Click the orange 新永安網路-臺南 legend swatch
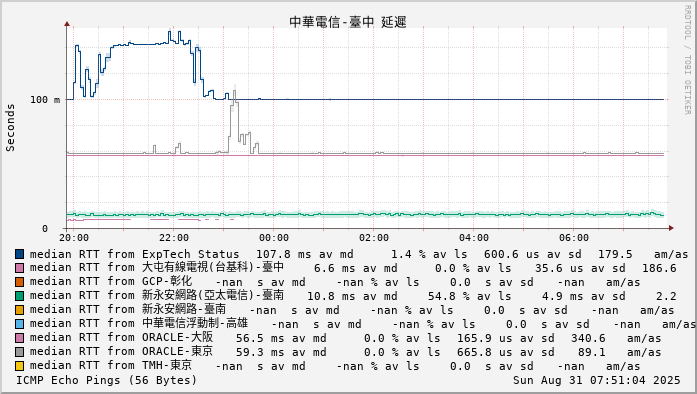The image size is (697, 394). point(20,310)
